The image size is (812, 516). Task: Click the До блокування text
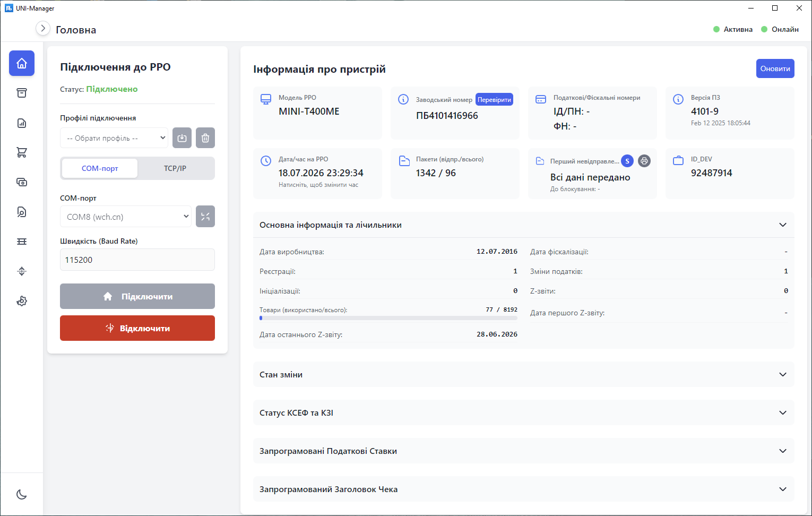click(575, 189)
